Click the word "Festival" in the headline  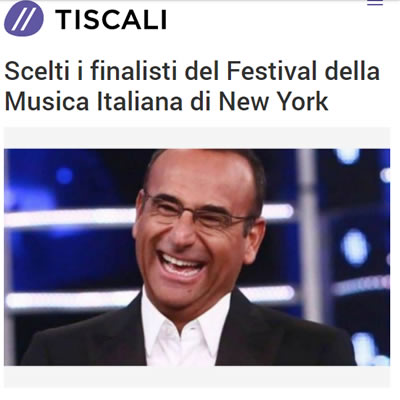[272, 71]
